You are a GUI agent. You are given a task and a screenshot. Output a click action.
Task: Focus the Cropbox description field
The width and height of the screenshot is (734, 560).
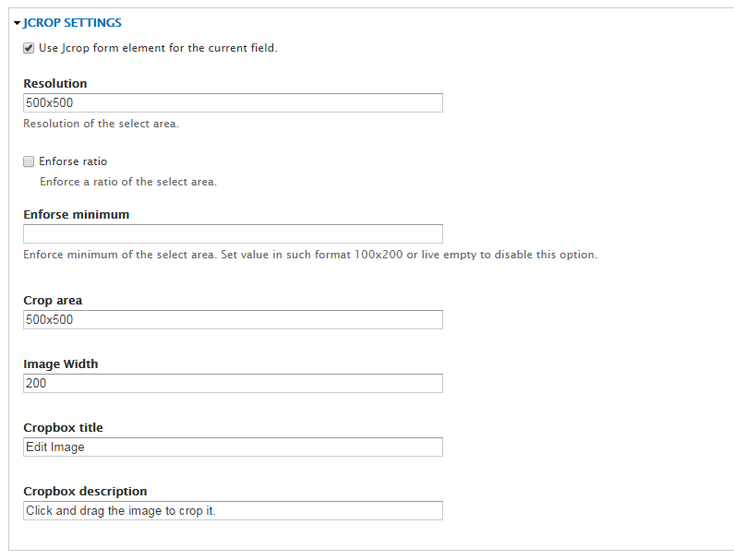pyautogui.click(x=233, y=510)
